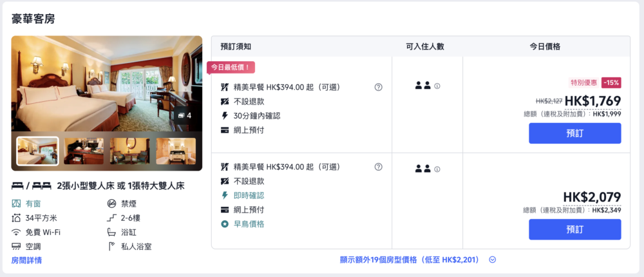Click occupancy info icon in second rate
Screen dimensions: 644x277
pyautogui.click(x=437, y=169)
